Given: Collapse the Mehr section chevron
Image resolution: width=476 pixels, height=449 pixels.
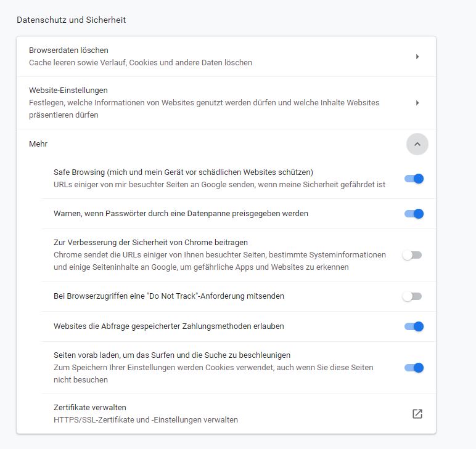Looking at the screenshot, I should 417,144.
